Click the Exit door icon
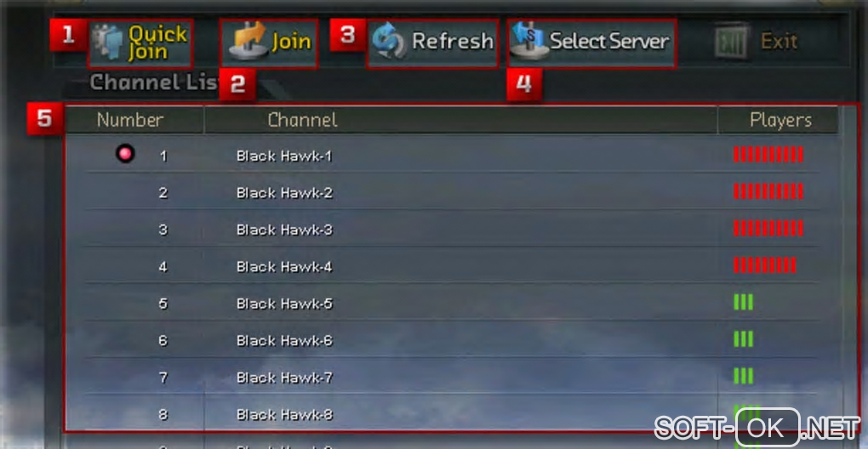Image resolution: width=868 pixels, height=449 pixels. 732,41
